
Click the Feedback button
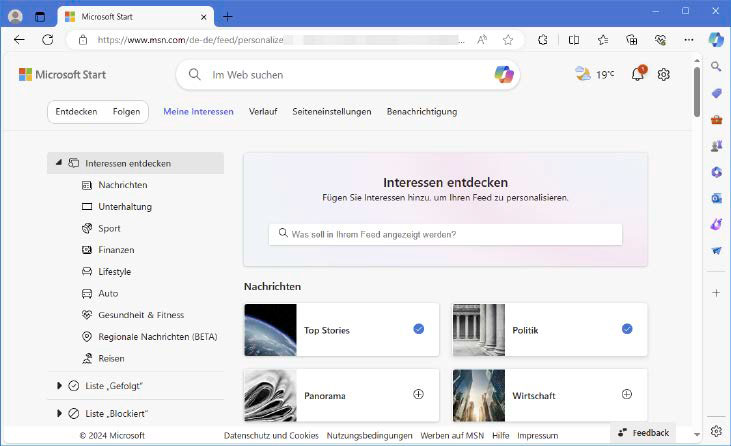click(643, 433)
